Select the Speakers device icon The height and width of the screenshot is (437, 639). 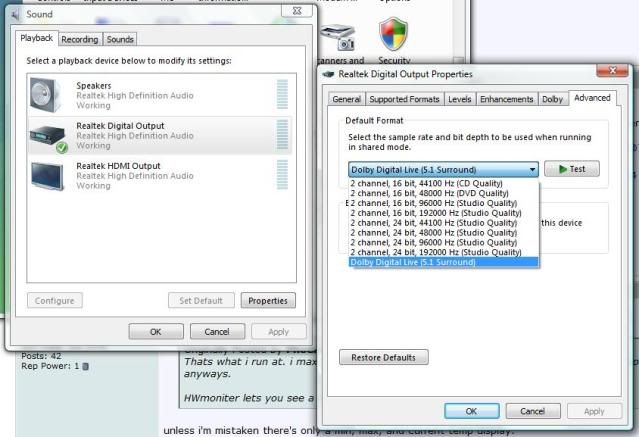click(45, 95)
